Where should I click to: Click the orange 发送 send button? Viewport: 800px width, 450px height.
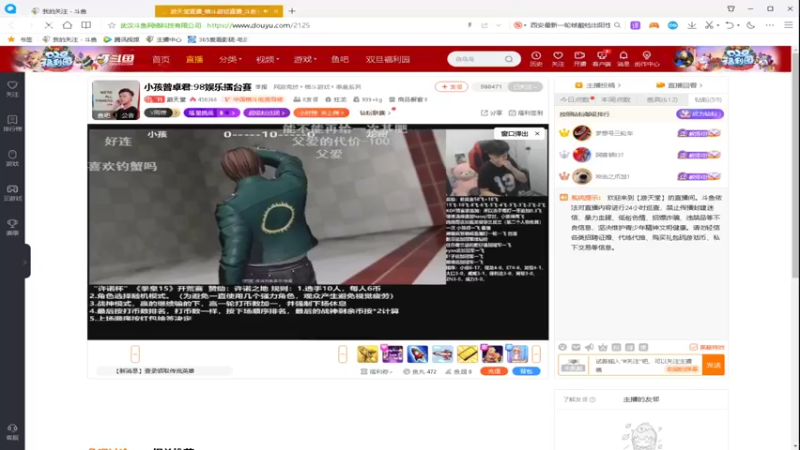(713, 365)
